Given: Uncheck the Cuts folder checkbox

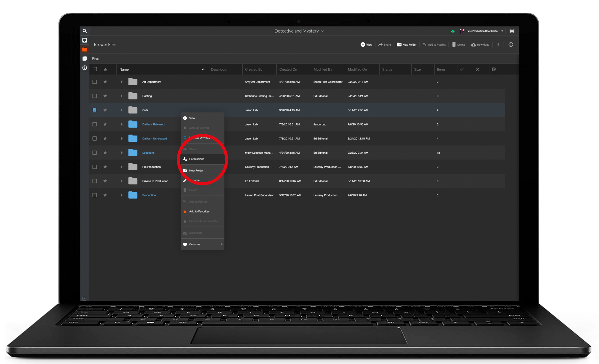Looking at the screenshot, I should pos(94,110).
